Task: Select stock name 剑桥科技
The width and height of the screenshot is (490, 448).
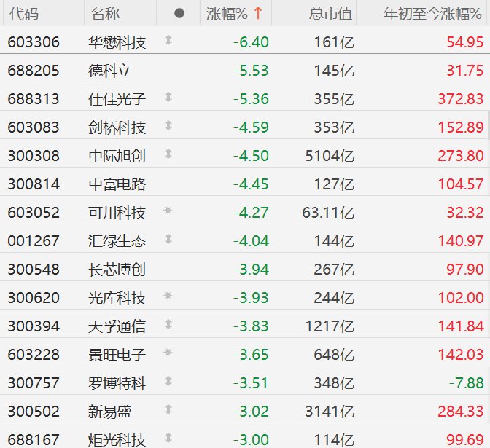Action: (x=117, y=127)
